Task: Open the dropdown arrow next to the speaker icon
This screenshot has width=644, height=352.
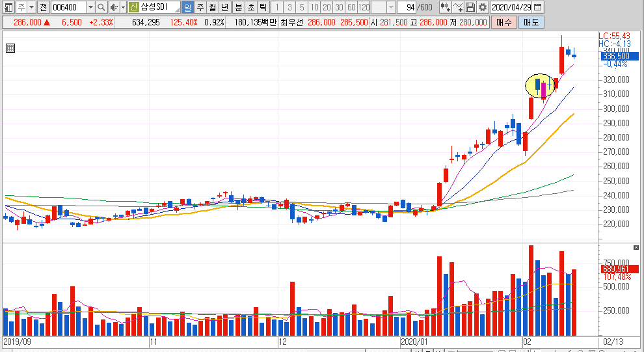Action: pyautogui.click(x=123, y=8)
